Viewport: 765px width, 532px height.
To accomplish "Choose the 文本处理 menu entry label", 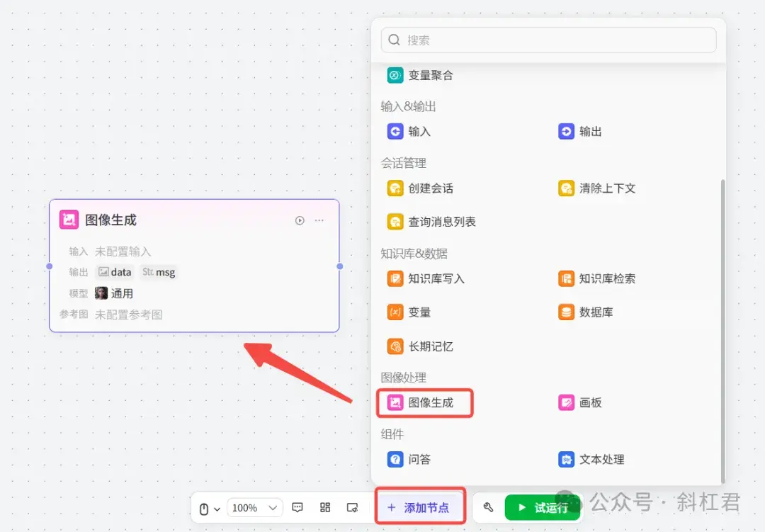I will [601, 459].
